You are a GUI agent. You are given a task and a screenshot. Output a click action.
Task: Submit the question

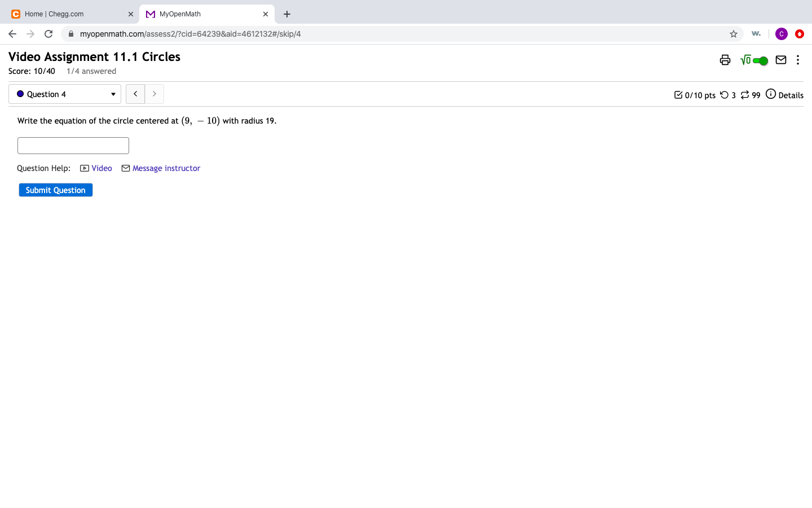coord(56,190)
